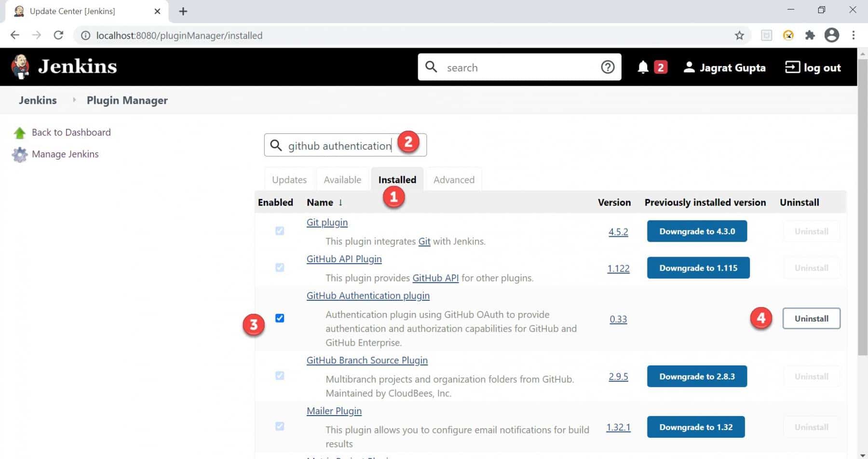This screenshot has height=459, width=868.
Task: Open the notifications bell icon
Action: 643,67
